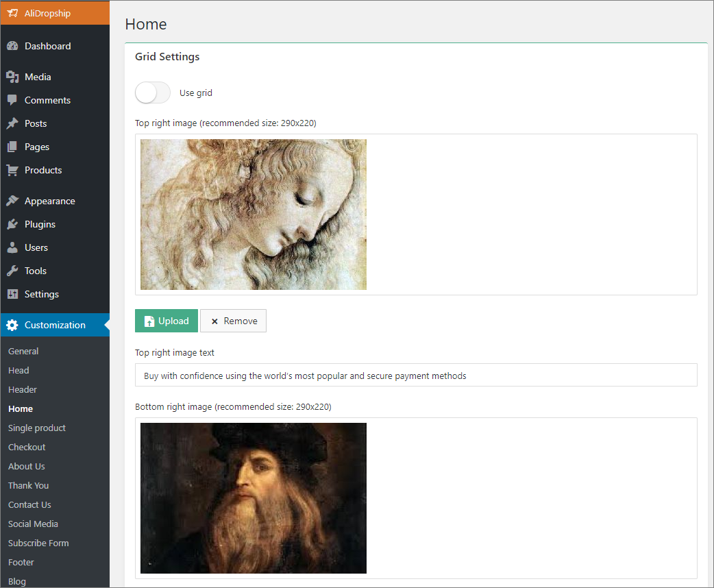Viewport: 714px width, 588px height.
Task: Click the Top right image text field
Action: pyautogui.click(x=416, y=376)
